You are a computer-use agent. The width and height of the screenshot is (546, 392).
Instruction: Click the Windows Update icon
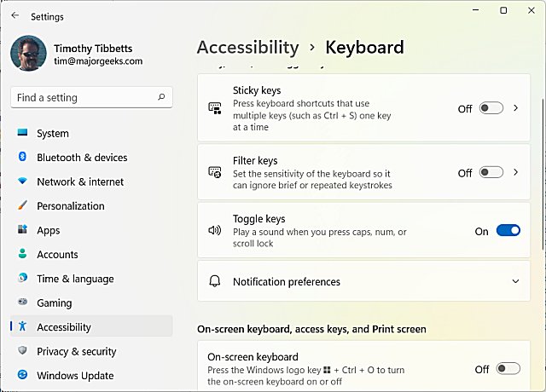point(22,375)
